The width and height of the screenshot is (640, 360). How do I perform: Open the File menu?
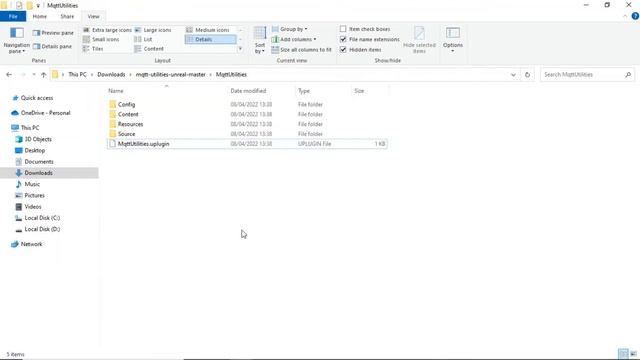click(13, 17)
